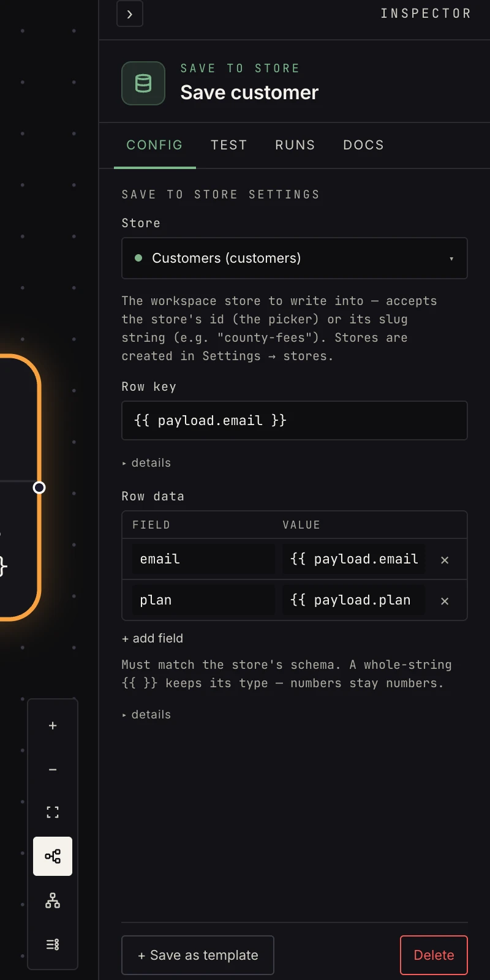Click Save as template button

pyautogui.click(x=198, y=955)
